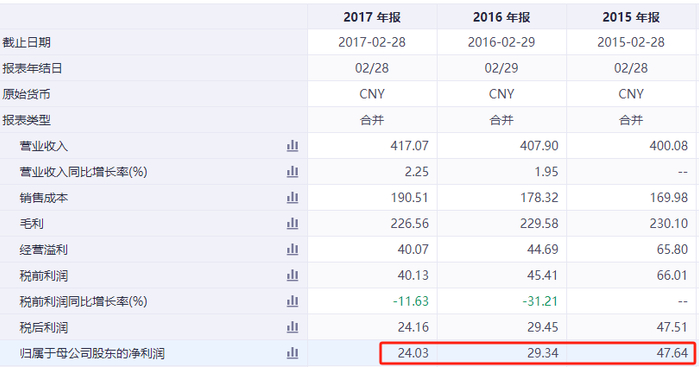Viewport: 699px width, 367px height.
Task: Open chart icon for 毛利 row
Action: tap(292, 223)
